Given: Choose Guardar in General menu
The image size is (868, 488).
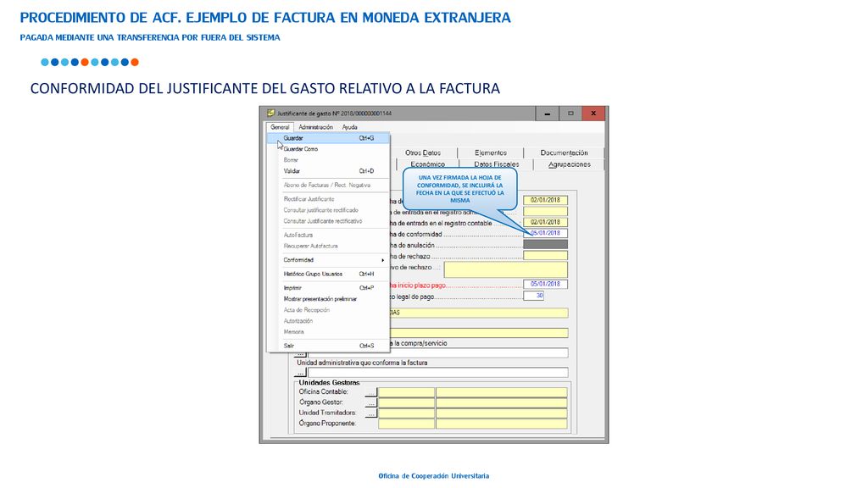Looking at the screenshot, I should [x=328, y=138].
